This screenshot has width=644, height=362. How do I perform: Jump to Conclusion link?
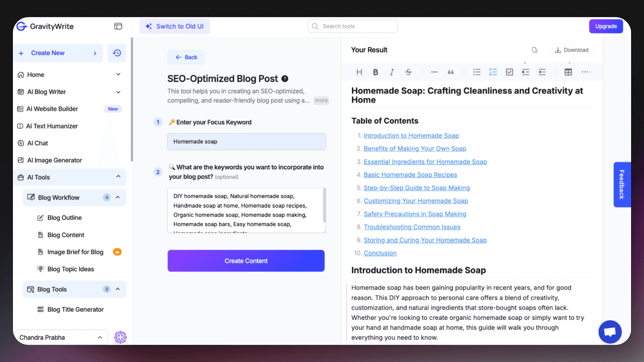[x=380, y=253]
